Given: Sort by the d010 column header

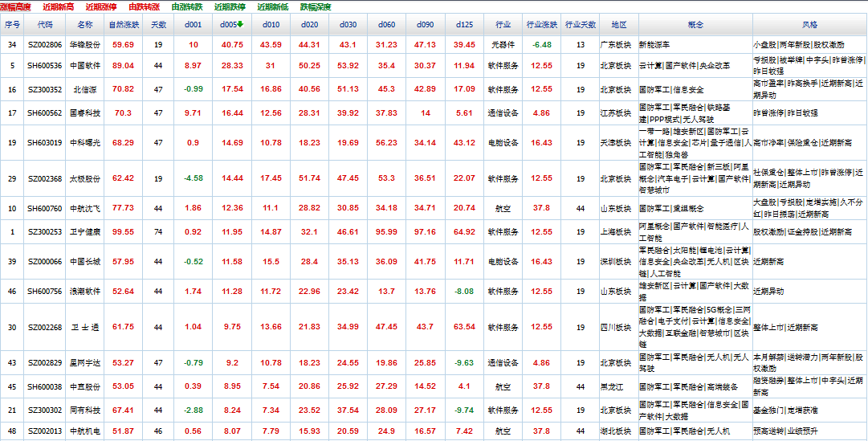Looking at the screenshot, I should [x=271, y=25].
